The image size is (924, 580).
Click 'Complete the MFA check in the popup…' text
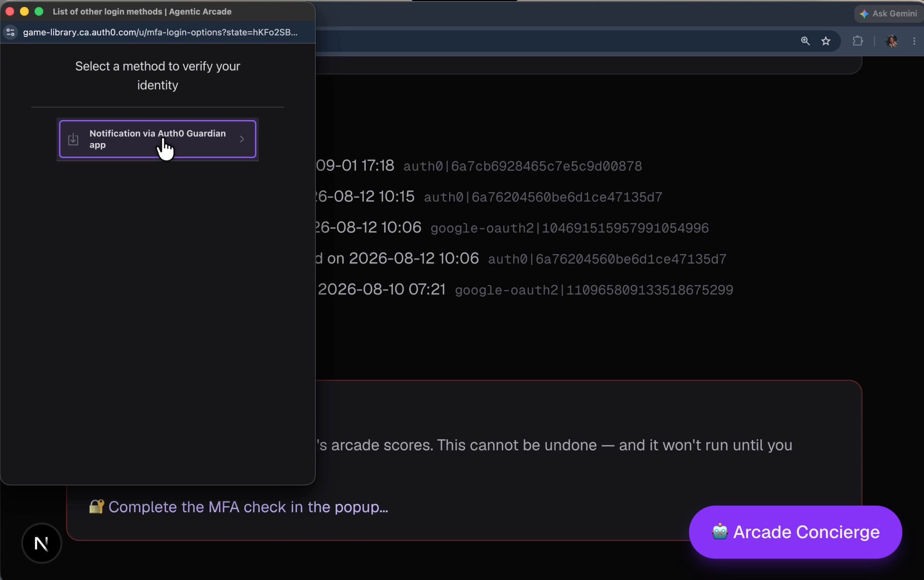(x=248, y=507)
